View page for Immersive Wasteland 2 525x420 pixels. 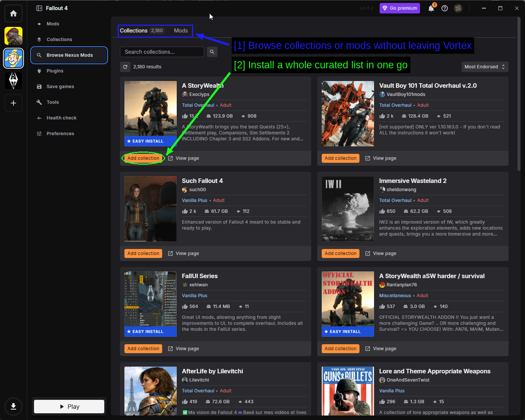pyautogui.click(x=381, y=253)
